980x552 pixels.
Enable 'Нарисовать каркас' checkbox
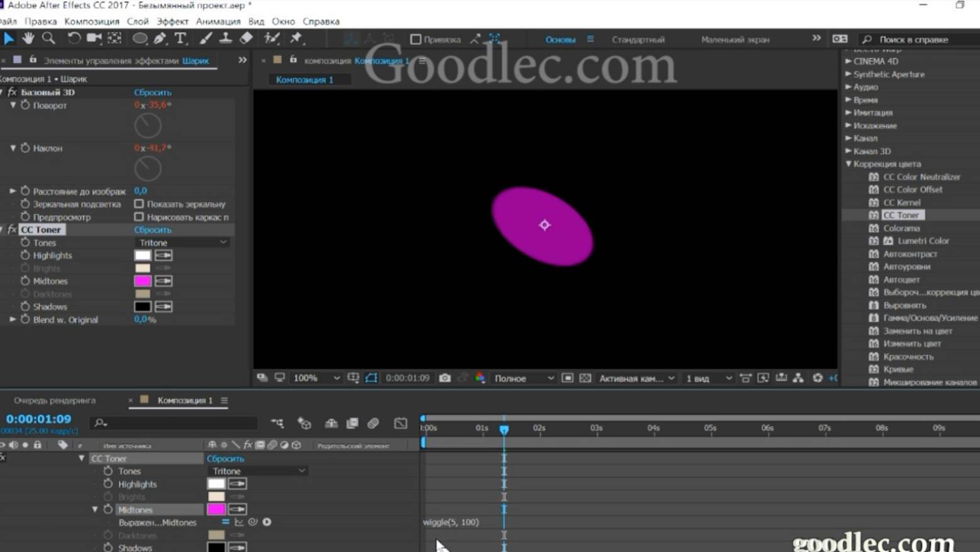[x=139, y=217]
